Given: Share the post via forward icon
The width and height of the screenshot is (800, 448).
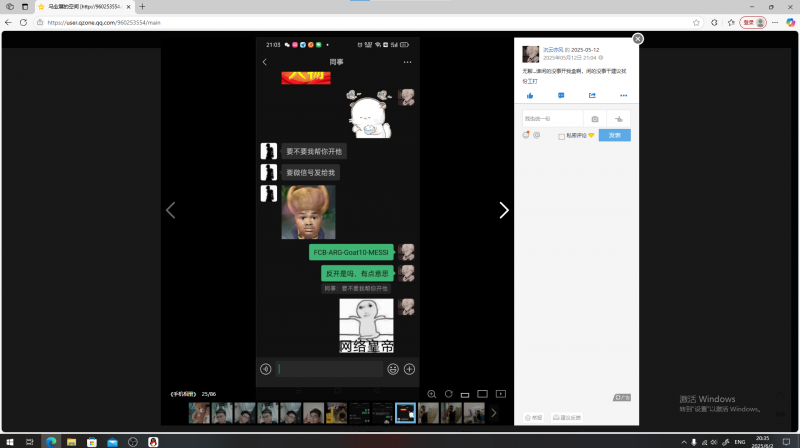Looking at the screenshot, I should pos(592,95).
